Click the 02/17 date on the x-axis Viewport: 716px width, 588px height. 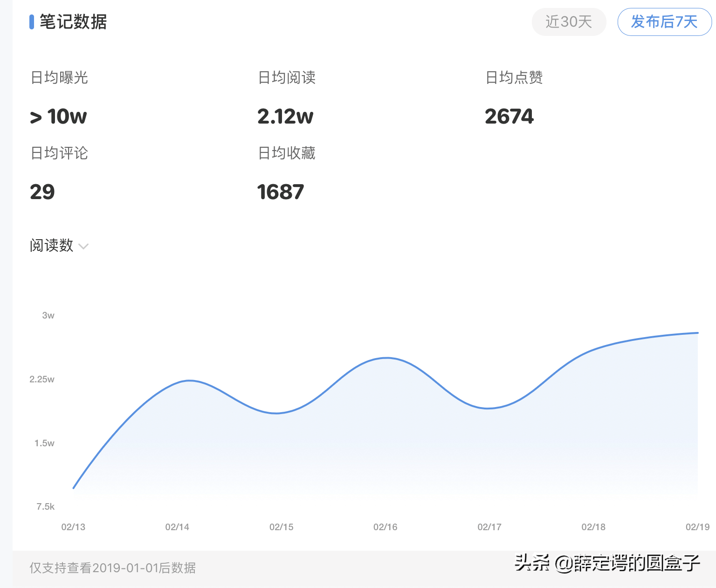click(x=489, y=527)
